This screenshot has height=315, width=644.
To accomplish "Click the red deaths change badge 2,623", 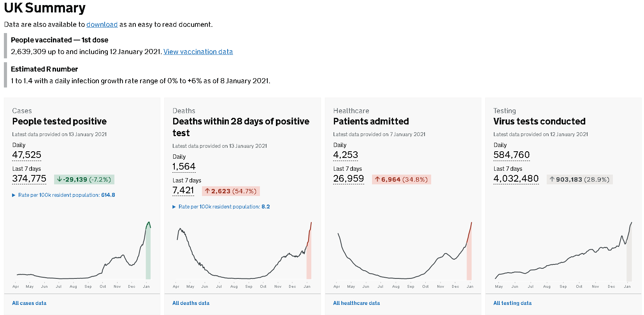I will click(x=231, y=191).
